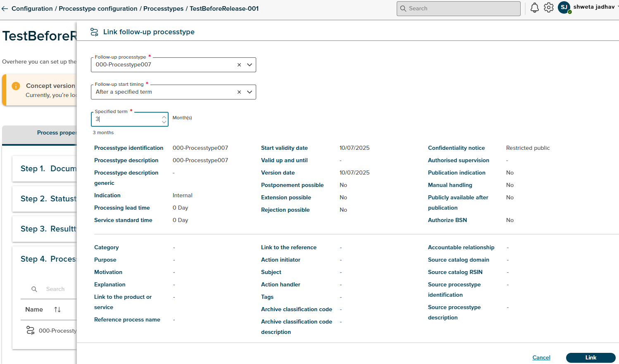This screenshot has height=364, width=619.
Task: Click the SJ user avatar
Action: [564, 7]
